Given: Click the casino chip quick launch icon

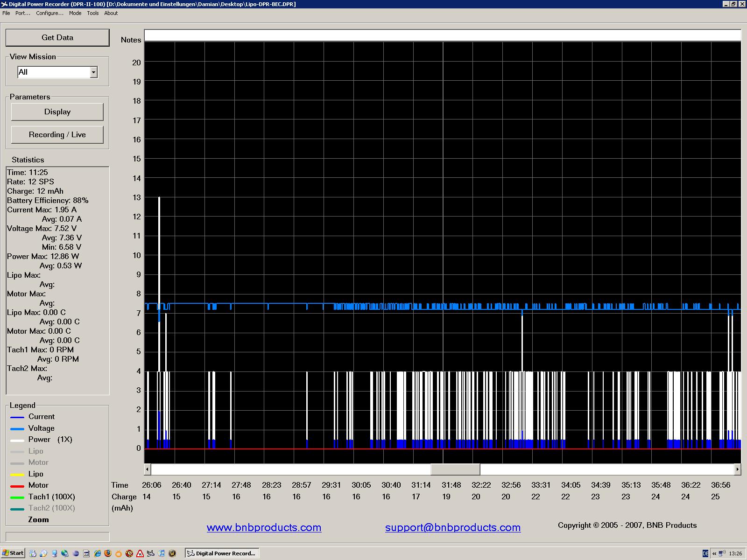Looking at the screenshot, I should pos(129,553).
